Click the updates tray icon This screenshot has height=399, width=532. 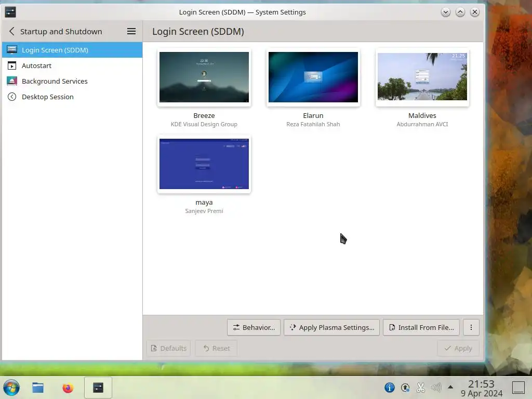pos(405,388)
